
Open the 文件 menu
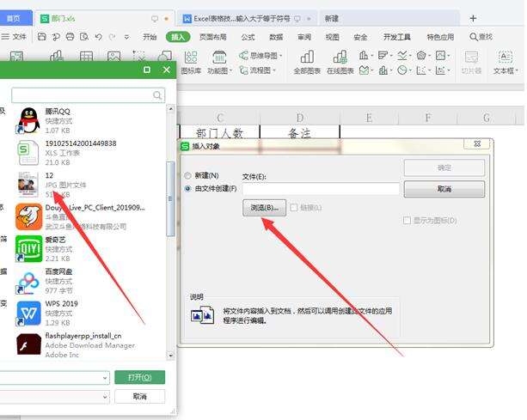click(14, 37)
